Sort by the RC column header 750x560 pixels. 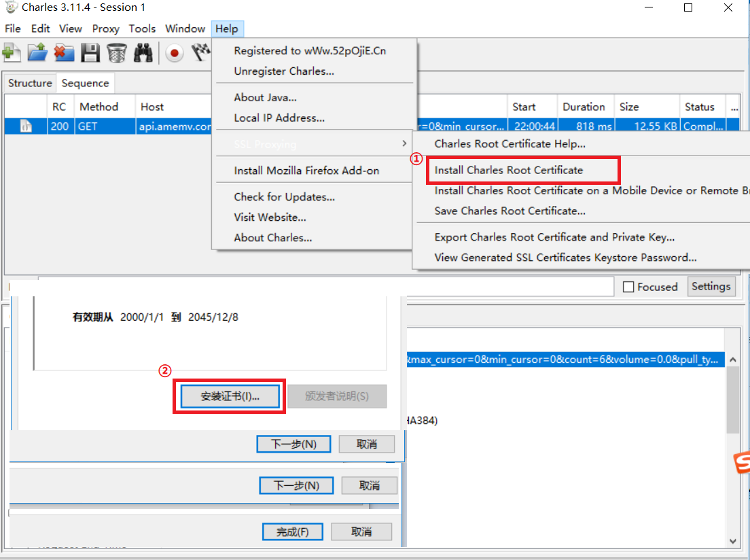60,107
